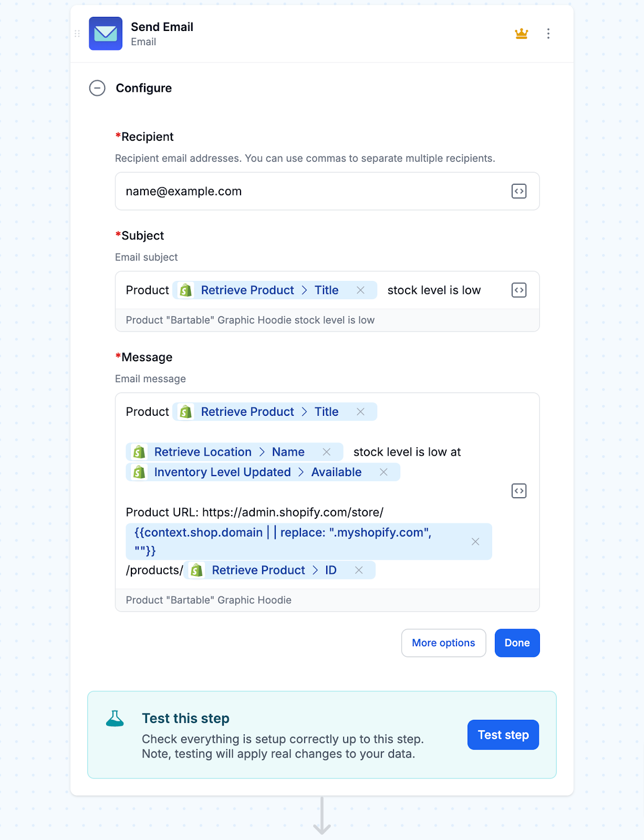
Task: Remove the Retrieve Product ID tag
Action: coord(359,570)
